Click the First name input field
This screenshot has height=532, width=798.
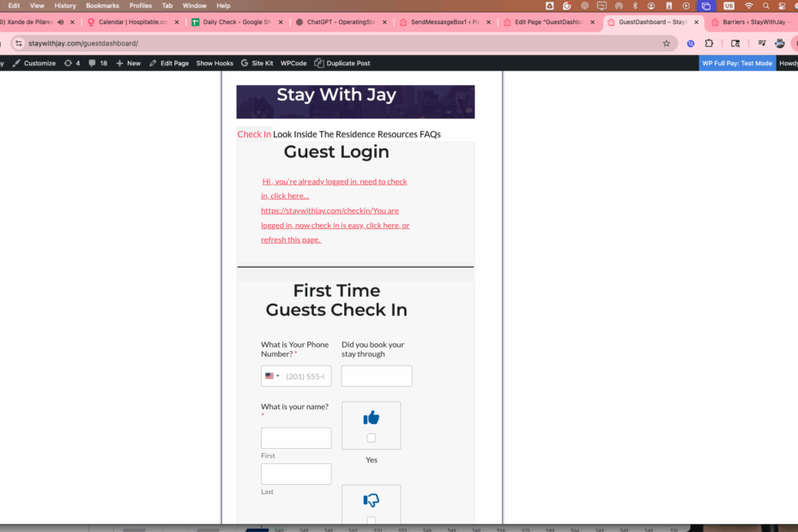point(296,438)
